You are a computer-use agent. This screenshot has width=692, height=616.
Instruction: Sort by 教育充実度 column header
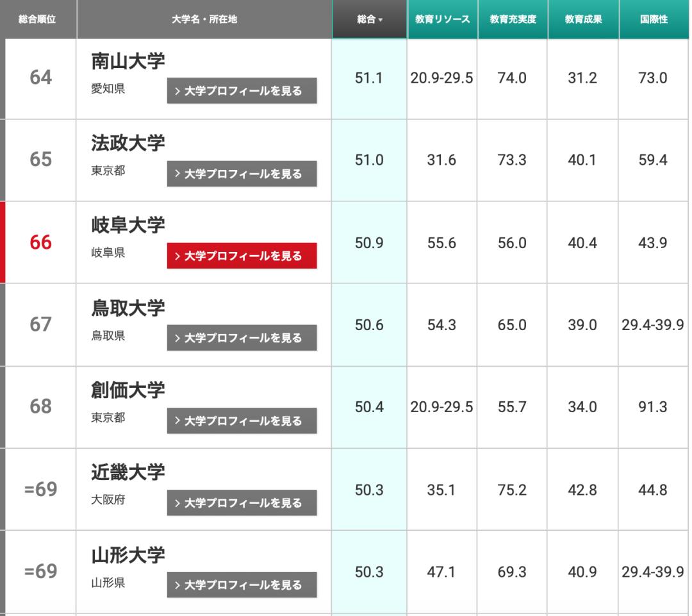pyautogui.click(x=513, y=19)
